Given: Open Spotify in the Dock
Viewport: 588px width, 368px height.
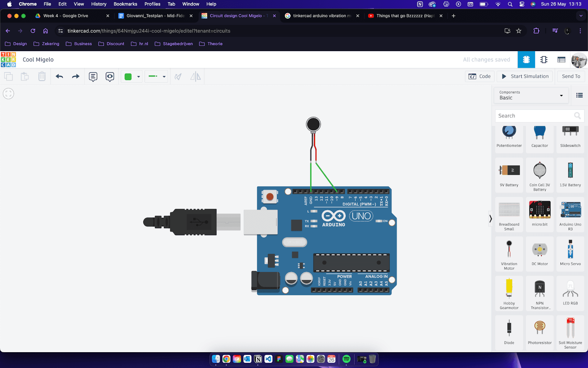Looking at the screenshot, I should pos(346,359).
